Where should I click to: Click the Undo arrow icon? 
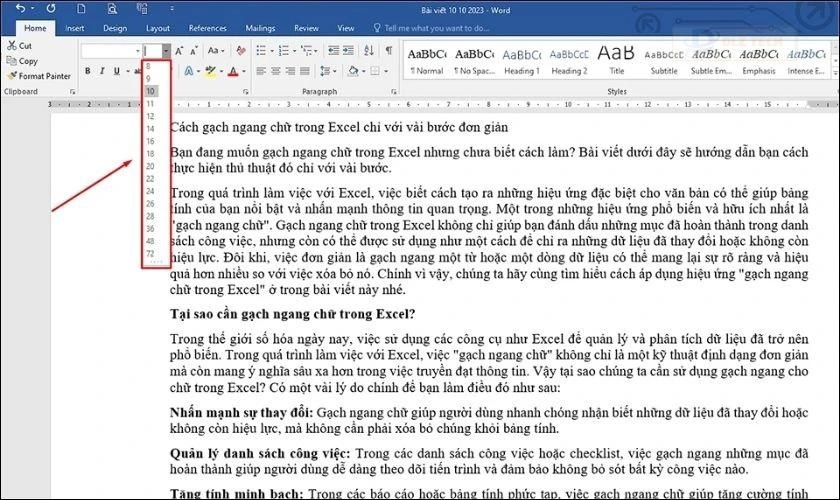coord(20,9)
